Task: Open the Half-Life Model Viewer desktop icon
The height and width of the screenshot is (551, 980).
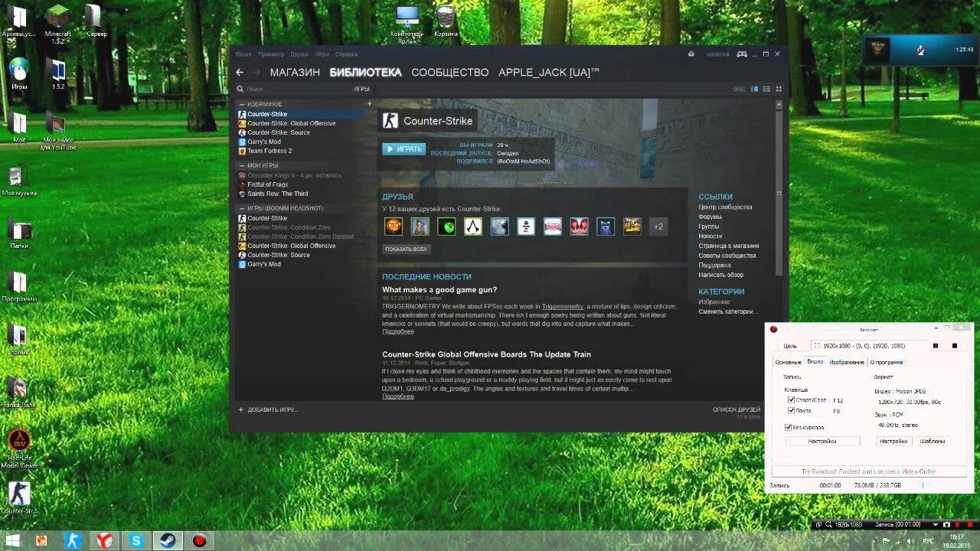Action: (19, 449)
